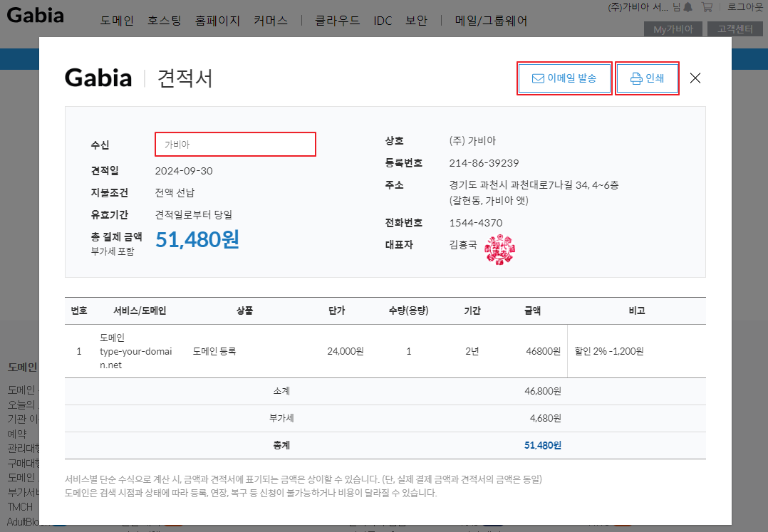Click the phone number 1544-4370
The image size is (768, 532).
[476, 223]
